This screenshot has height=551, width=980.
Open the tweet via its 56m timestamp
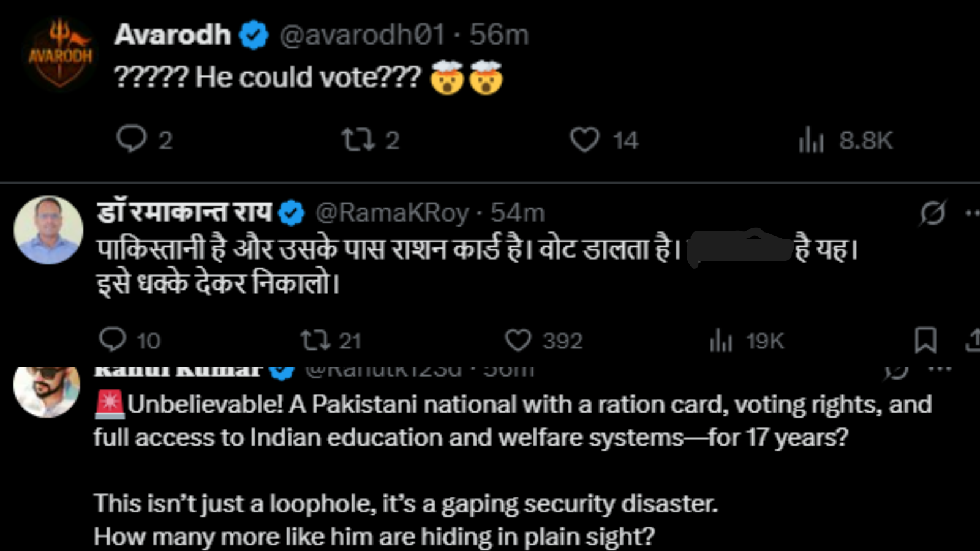pyautogui.click(x=499, y=35)
